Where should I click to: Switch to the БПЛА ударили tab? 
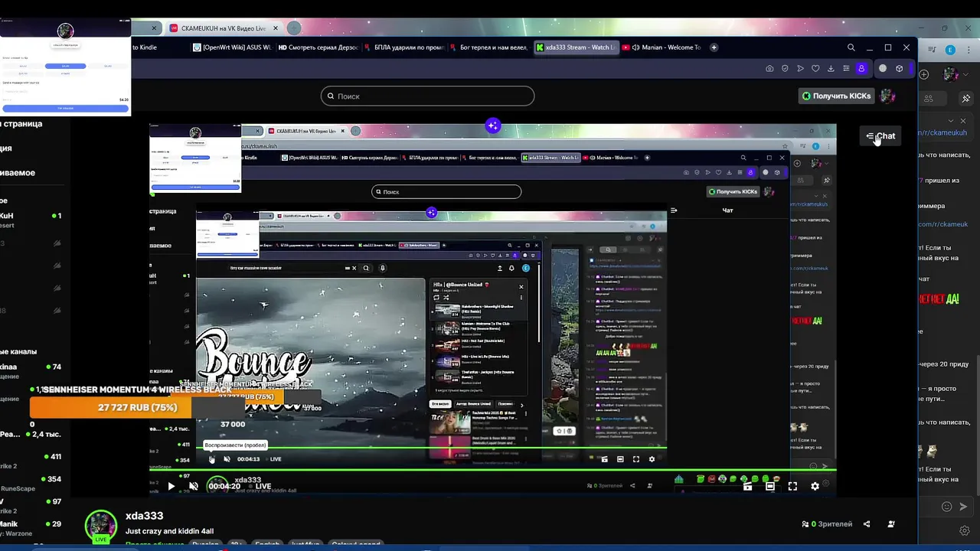click(404, 47)
